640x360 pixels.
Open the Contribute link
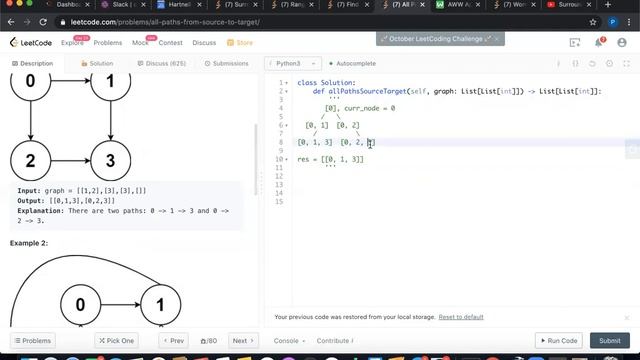tap(335, 340)
